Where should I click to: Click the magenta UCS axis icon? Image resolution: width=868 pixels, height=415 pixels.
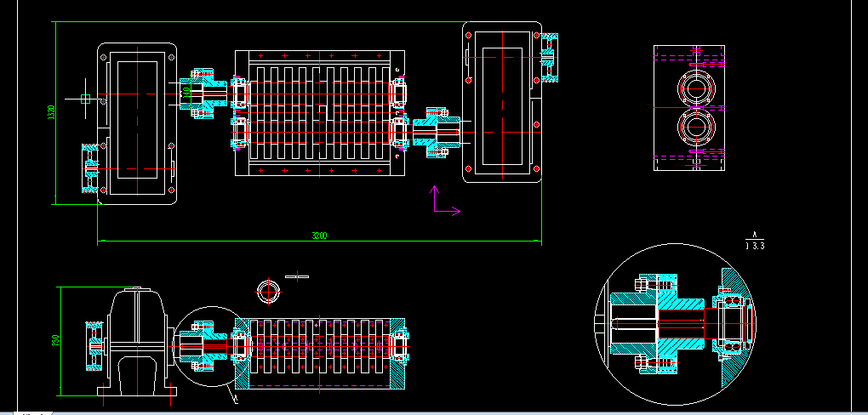[444, 202]
